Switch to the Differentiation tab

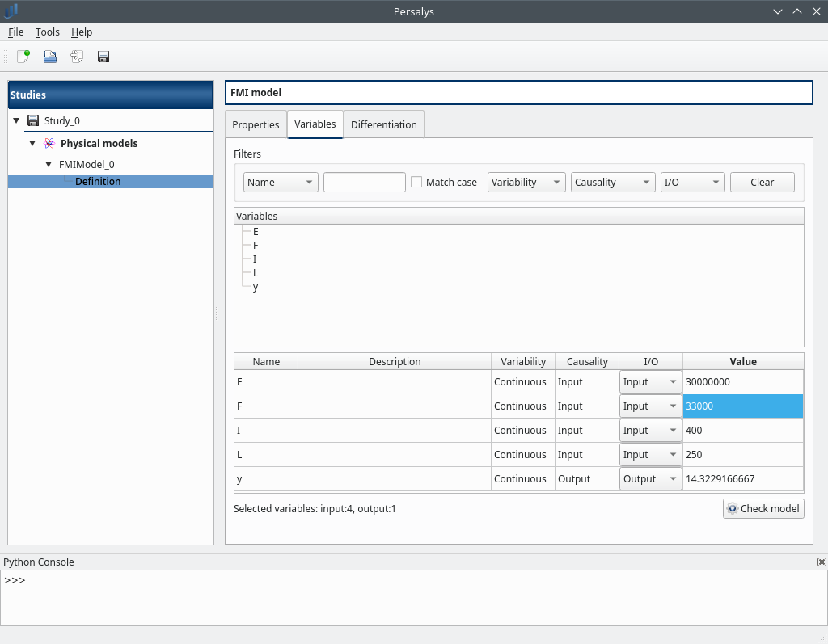383,124
